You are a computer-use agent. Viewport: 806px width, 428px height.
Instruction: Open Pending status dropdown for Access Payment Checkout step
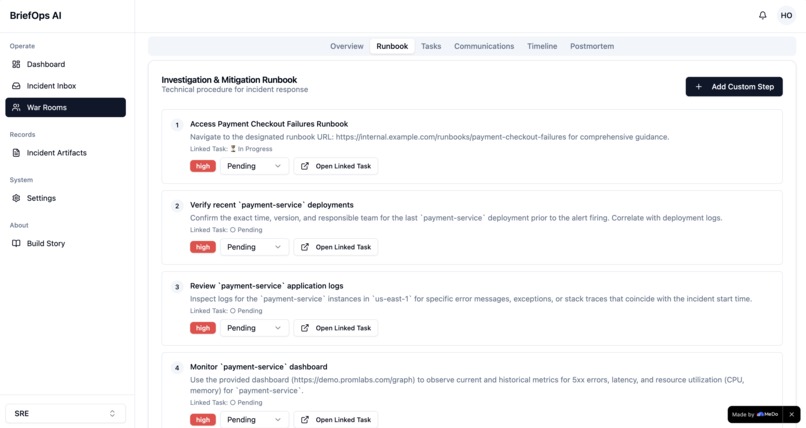[x=254, y=166]
